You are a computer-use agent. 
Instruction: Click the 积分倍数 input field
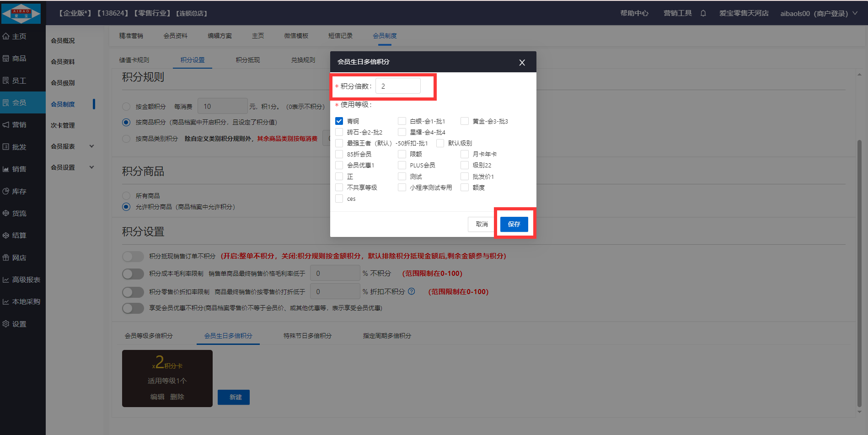(398, 86)
